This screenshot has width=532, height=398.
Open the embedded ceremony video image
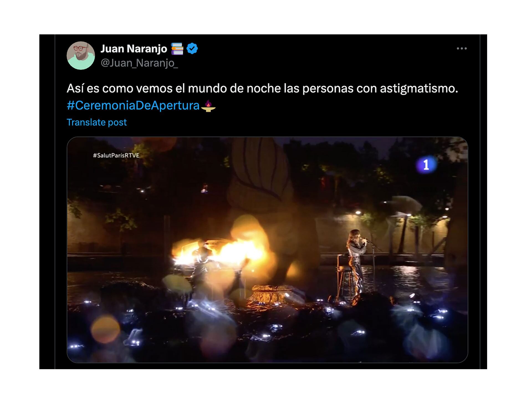pyautogui.click(x=267, y=250)
